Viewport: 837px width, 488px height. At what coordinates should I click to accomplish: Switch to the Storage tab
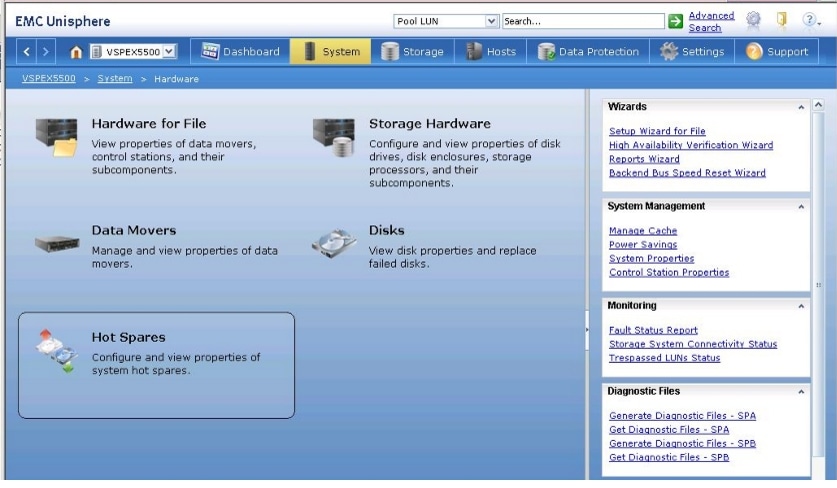pyautogui.click(x=412, y=52)
